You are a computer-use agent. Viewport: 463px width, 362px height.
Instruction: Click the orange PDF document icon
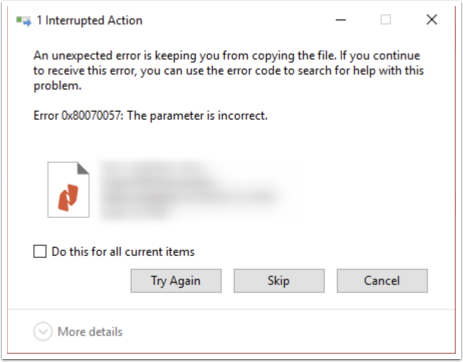68,190
